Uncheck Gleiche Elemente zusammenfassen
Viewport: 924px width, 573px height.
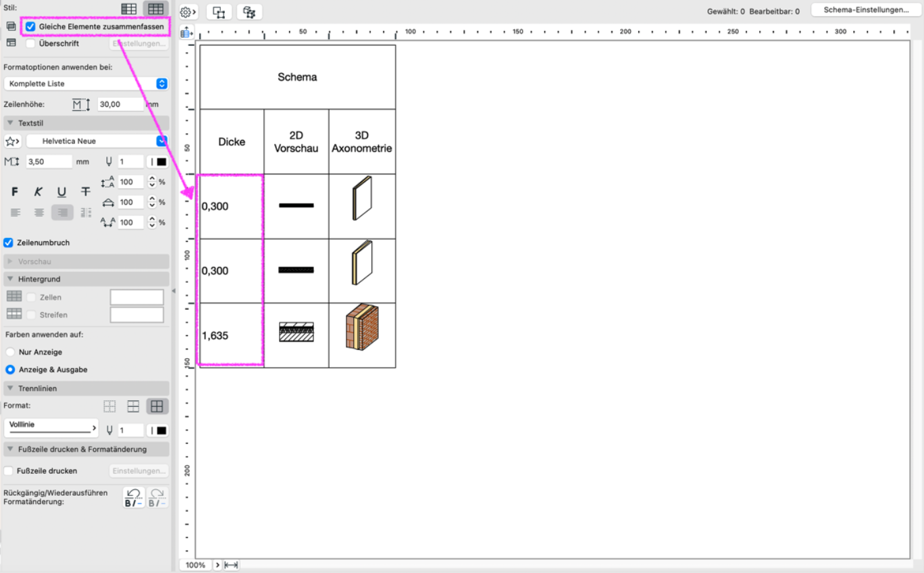tap(30, 26)
